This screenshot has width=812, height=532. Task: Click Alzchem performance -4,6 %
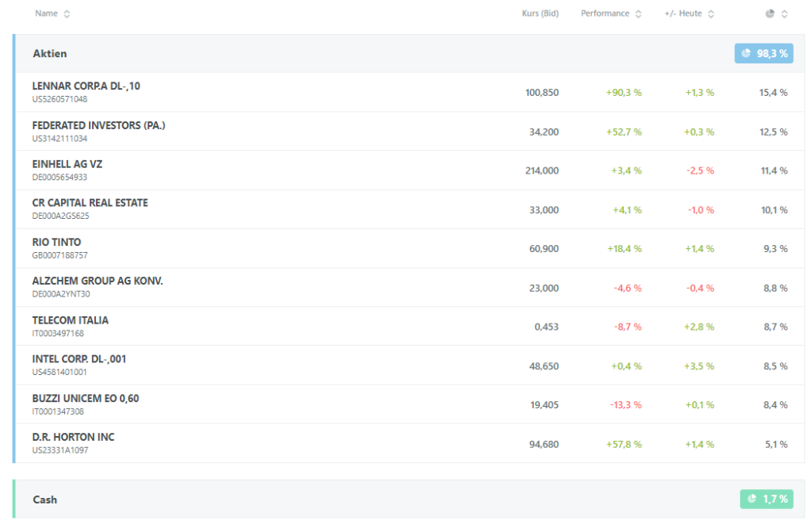click(x=628, y=289)
